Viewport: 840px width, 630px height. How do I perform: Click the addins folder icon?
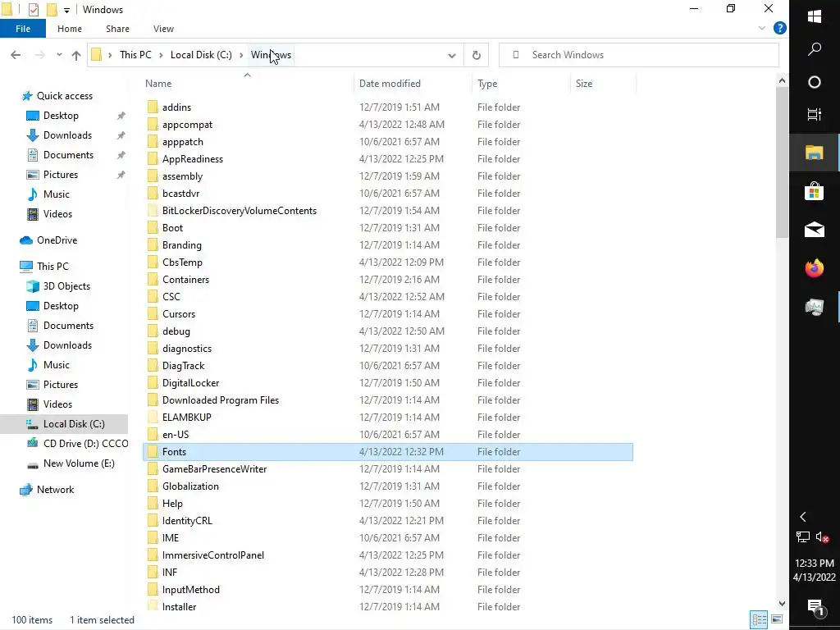click(153, 107)
